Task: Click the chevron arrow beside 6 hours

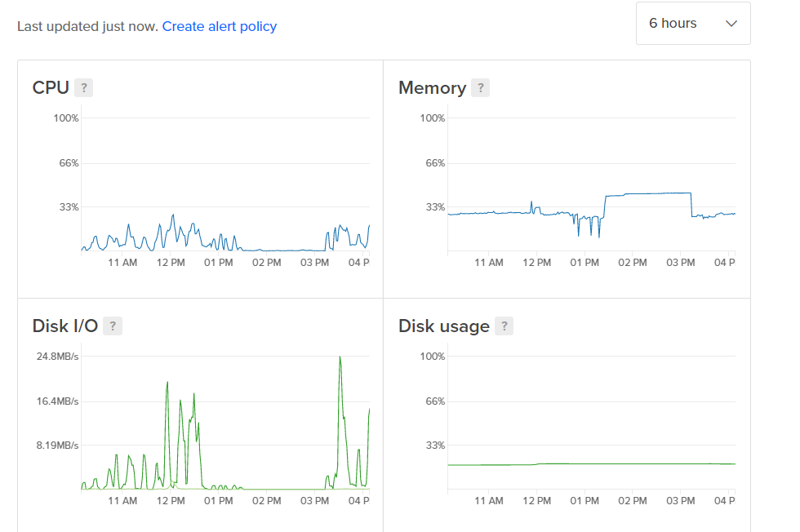Action: (731, 24)
